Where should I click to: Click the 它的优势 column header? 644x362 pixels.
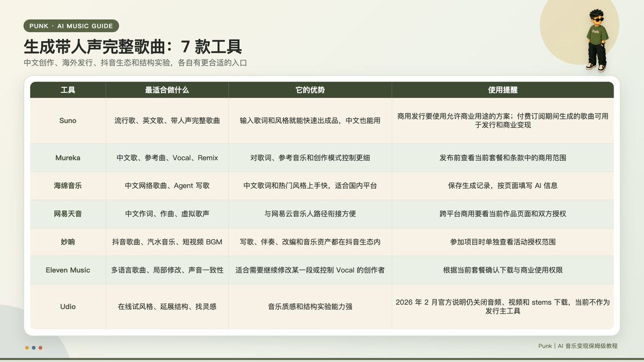coord(310,90)
